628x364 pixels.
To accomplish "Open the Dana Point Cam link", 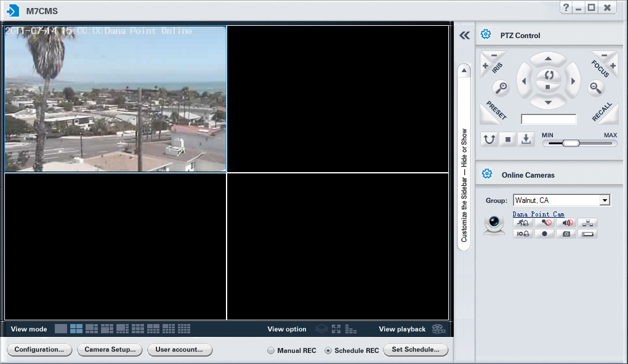I will [x=538, y=214].
